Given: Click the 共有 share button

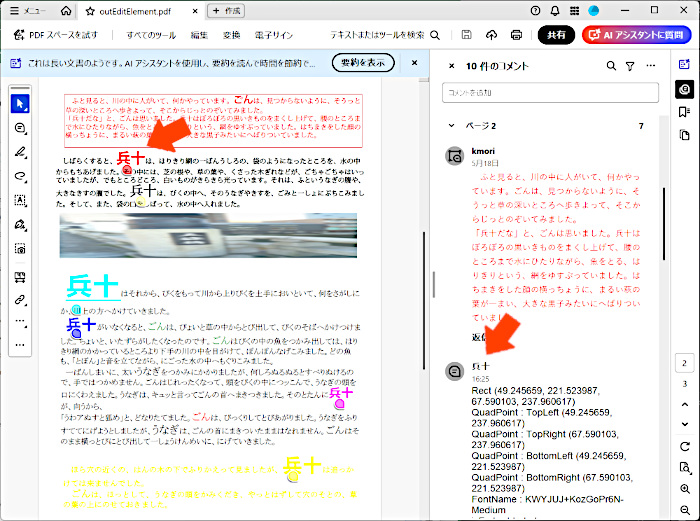Looking at the screenshot, I should pyautogui.click(x=556, y=35).
